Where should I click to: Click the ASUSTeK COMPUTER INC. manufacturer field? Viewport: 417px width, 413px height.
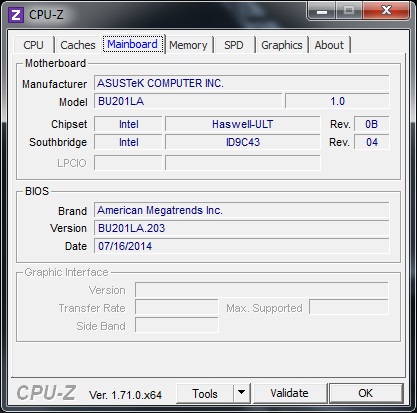coord(242,83)
